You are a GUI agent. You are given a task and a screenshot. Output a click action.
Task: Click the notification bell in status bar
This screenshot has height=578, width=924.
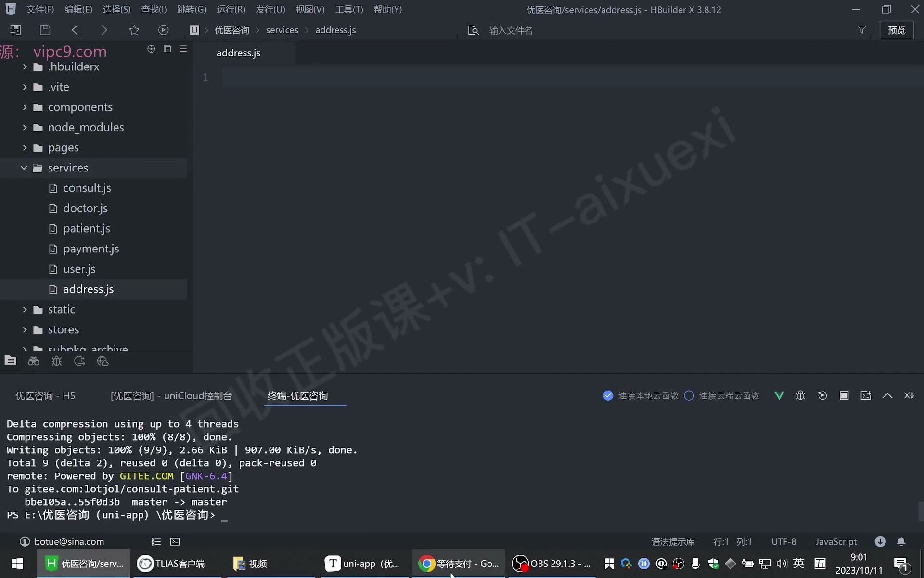point(901,541)
